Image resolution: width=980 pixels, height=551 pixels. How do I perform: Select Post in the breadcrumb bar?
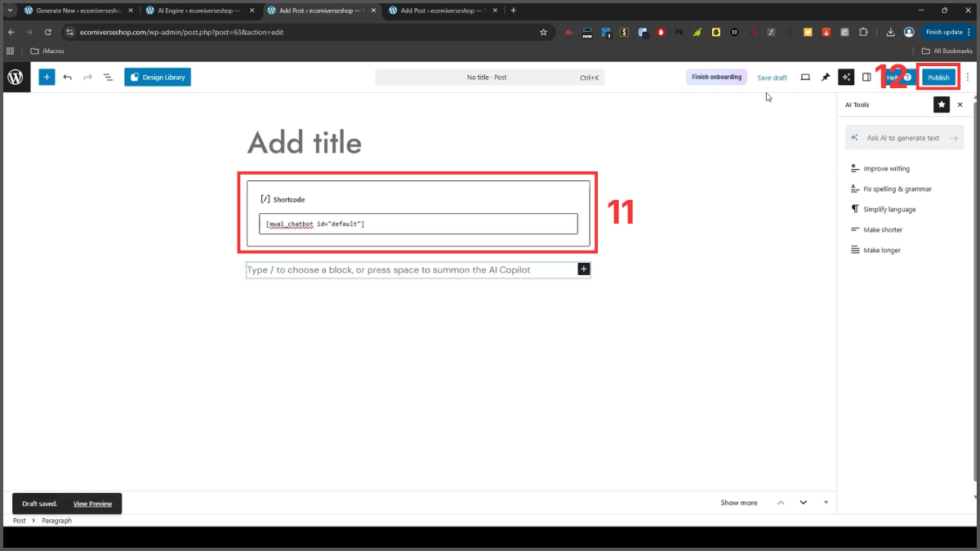tap(20, 521)
